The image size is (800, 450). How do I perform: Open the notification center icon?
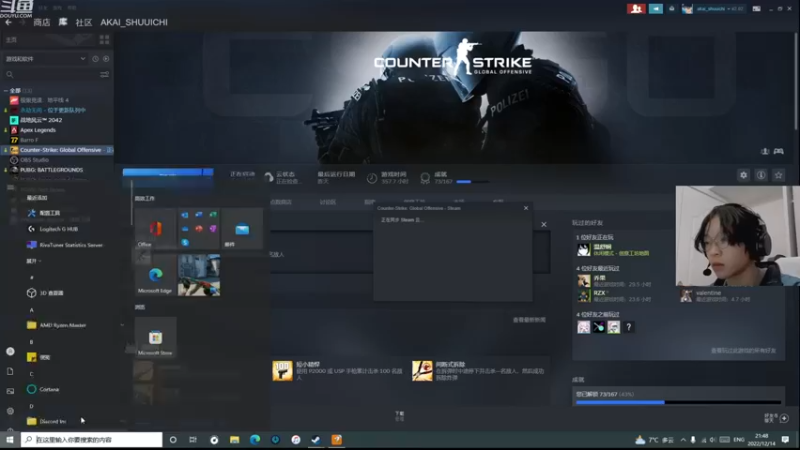click(x=785, y=439)
